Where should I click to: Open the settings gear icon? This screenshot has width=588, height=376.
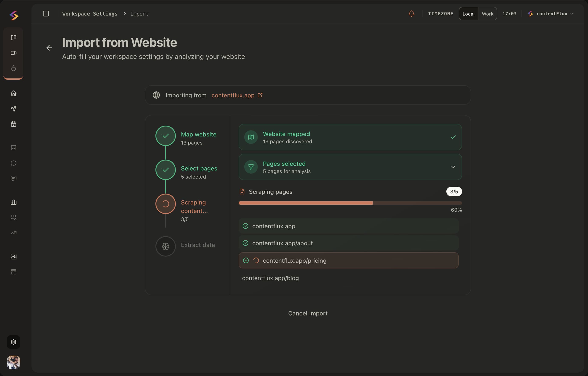coord(13,342)
